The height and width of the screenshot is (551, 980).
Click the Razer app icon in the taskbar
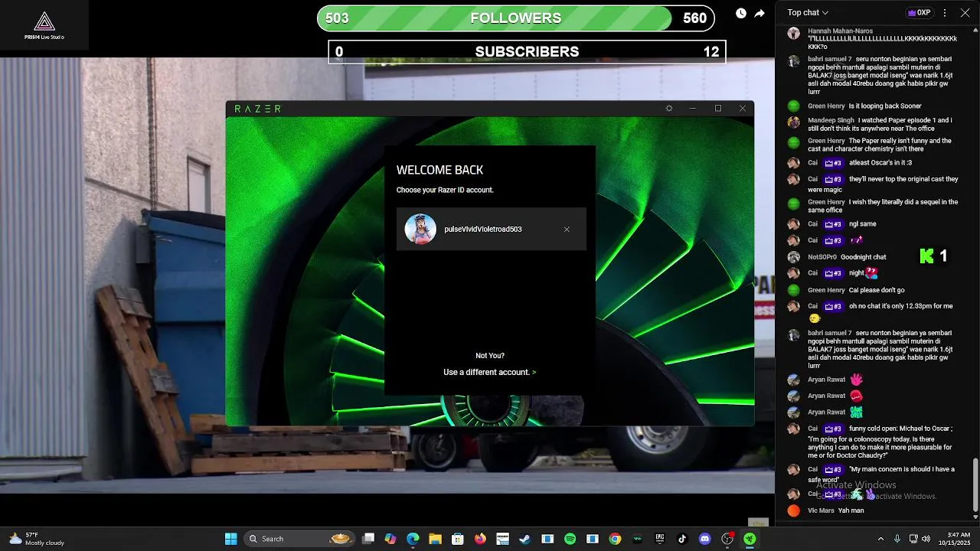(750, 539)
